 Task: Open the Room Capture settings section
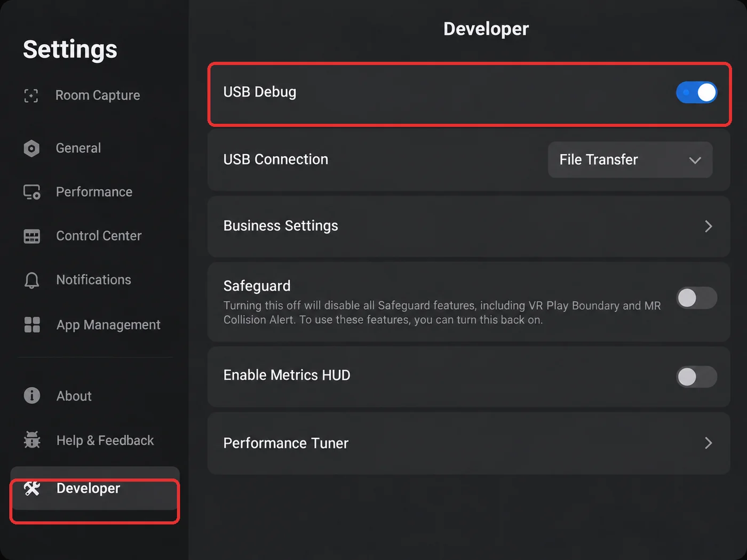pos(95,95)
